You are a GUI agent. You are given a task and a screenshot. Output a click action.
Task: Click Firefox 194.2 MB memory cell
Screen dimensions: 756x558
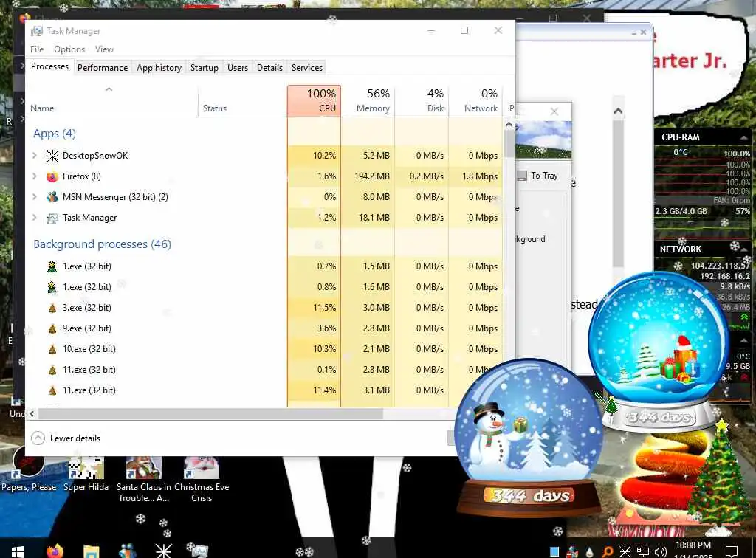point(368,176)
